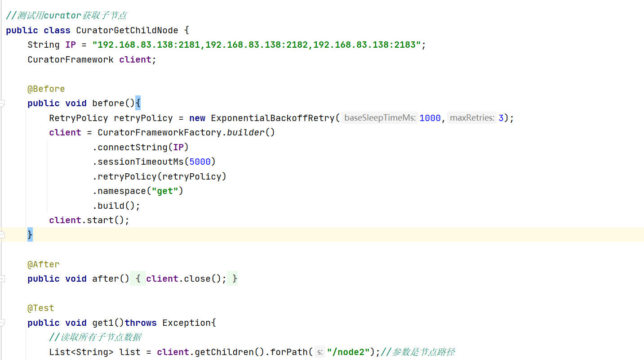Click the "get" string literal
Screen dimensions: 644x360
[165, 191]
